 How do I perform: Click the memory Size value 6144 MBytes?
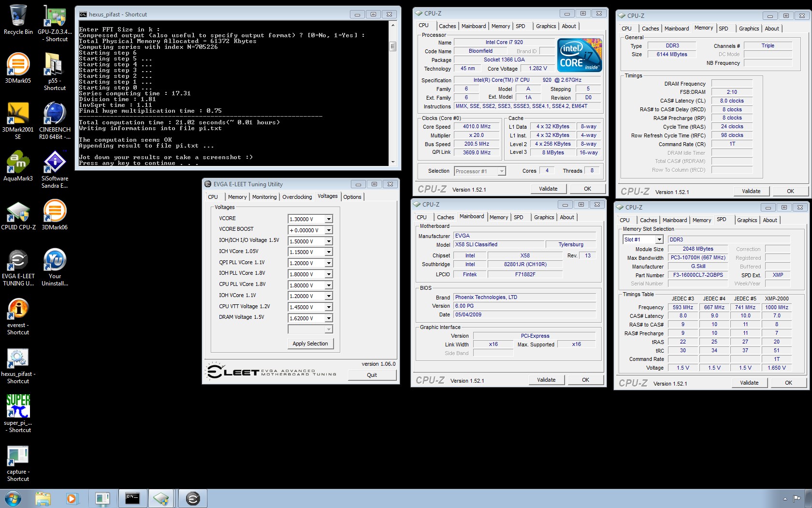click(672, 55)
